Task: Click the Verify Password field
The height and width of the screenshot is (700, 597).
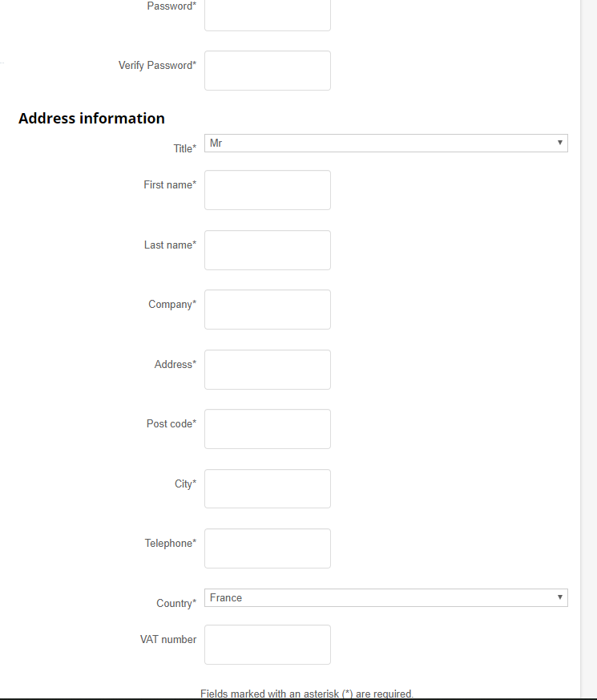Action: pyautogui.click(x=267, y=71)
